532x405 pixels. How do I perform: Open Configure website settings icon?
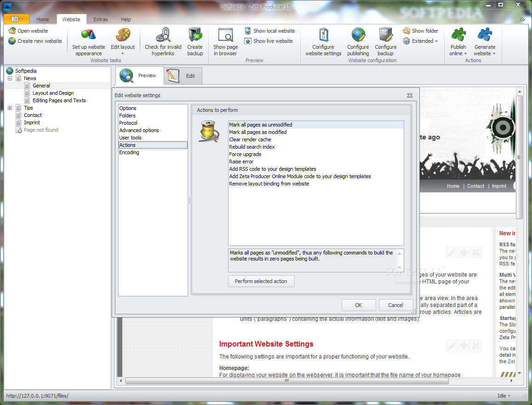click(x=323, y=35)
